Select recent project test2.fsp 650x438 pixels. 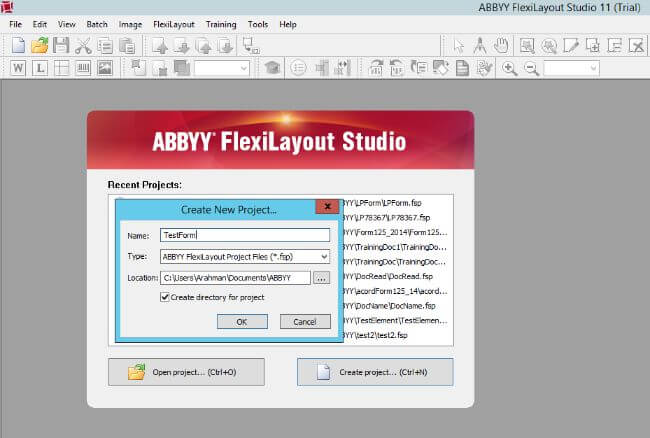click(375, 335)
